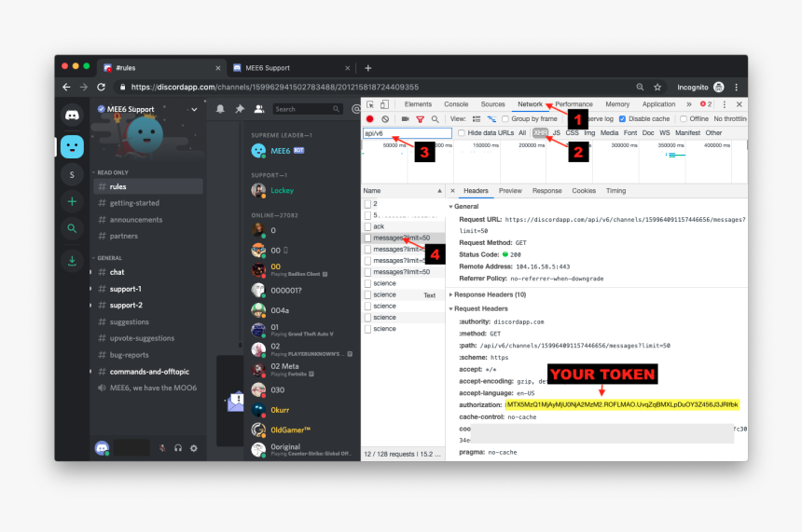Open server discovery search icon
802x532 pixels.
pos(72,228)
